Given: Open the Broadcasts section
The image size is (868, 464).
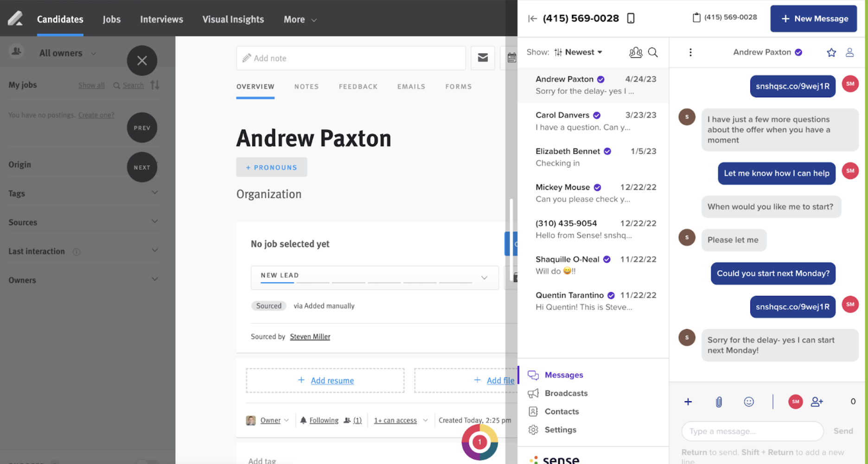Looking at the screenshot, I should [x=558, y=393].
